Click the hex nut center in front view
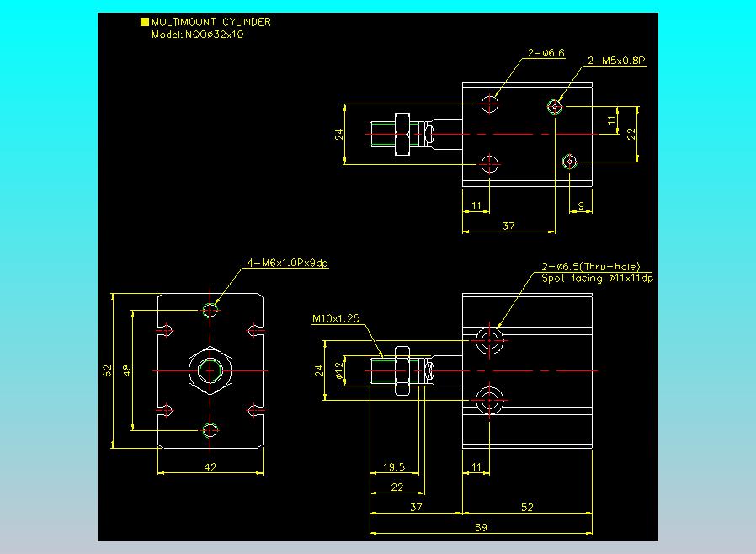756x554 pixels. 210,370
